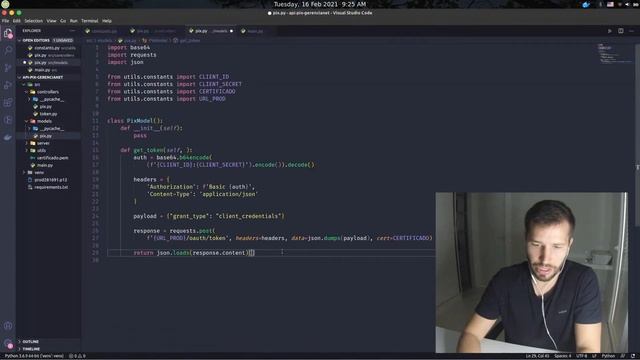Open the Docker view in activity bar
This screenshot has width=640, height=360.
click(x=8, y=138)
